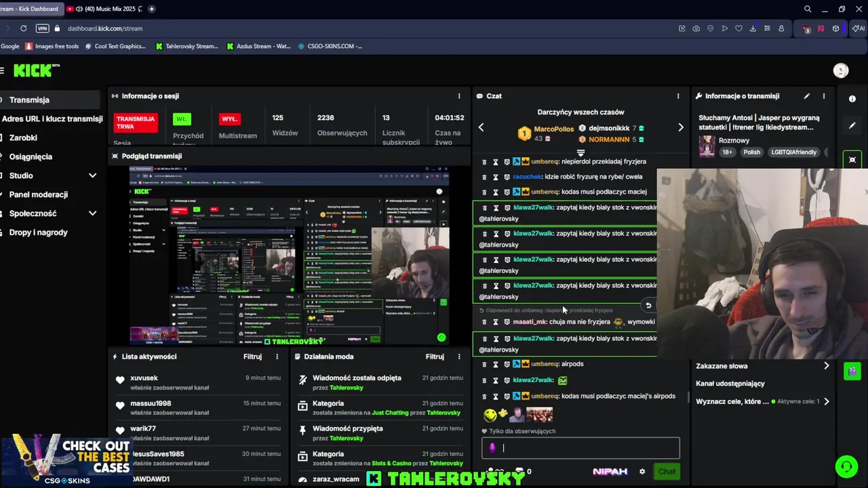
Task: Open the Czat panel three-dot menu
Action: pos(678,96)
